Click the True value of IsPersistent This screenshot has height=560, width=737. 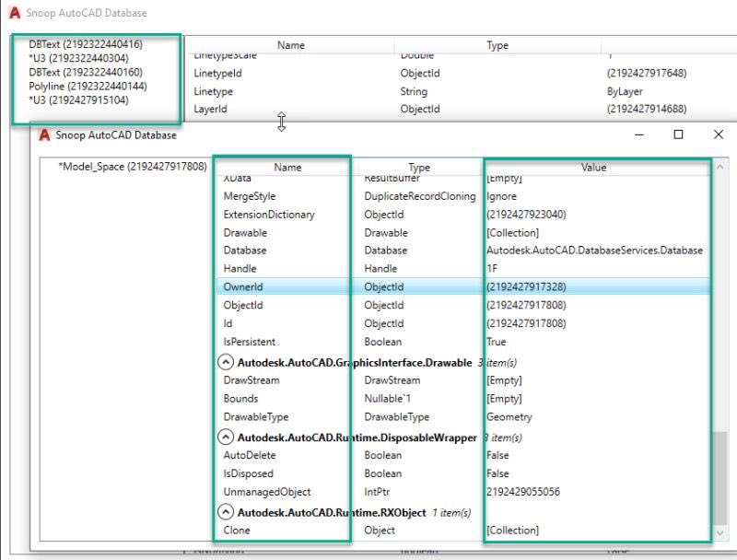point(496,342)
